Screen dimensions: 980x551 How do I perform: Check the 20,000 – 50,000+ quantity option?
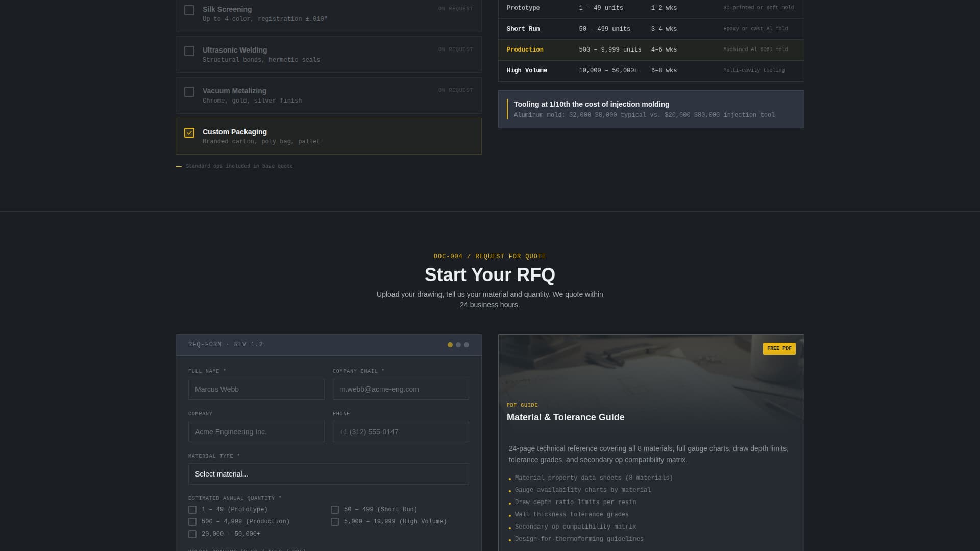192,534
